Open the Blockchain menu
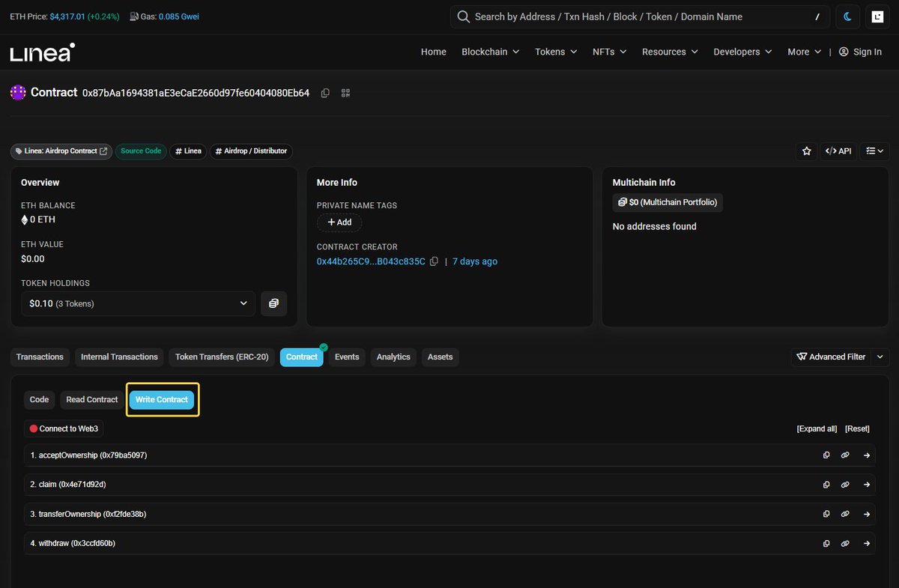This screenshot has width=899, height=588. 491,52
